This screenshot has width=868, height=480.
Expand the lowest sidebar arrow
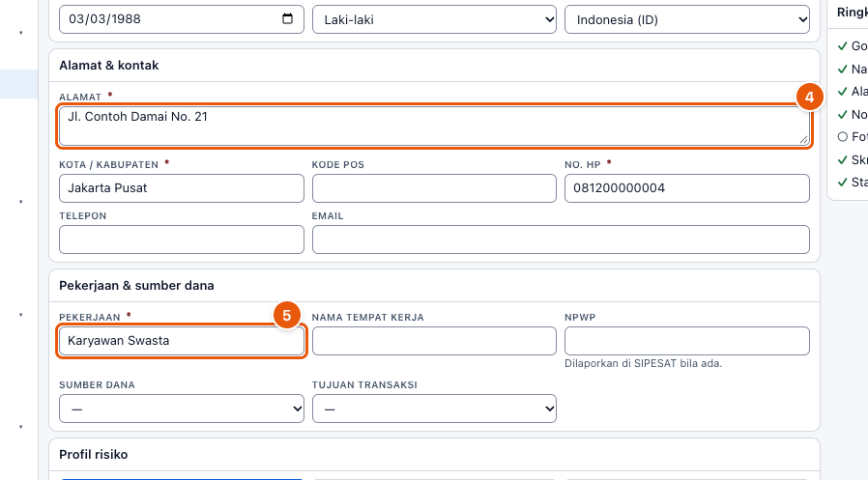(21, 427)
